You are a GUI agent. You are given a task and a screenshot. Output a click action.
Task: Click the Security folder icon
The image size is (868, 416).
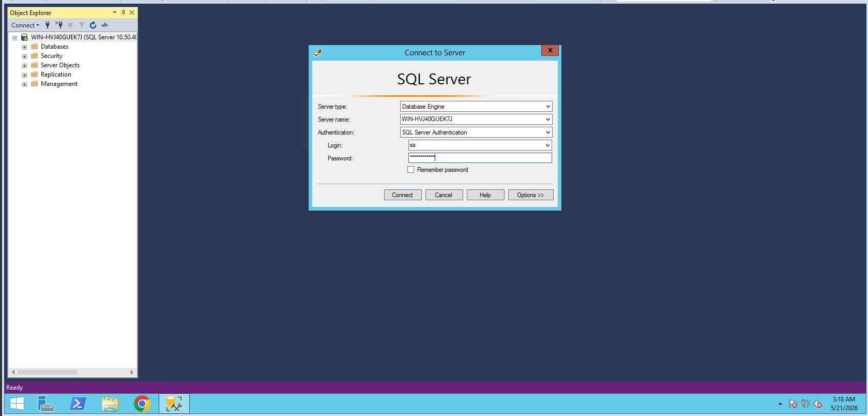coord(35,56)
